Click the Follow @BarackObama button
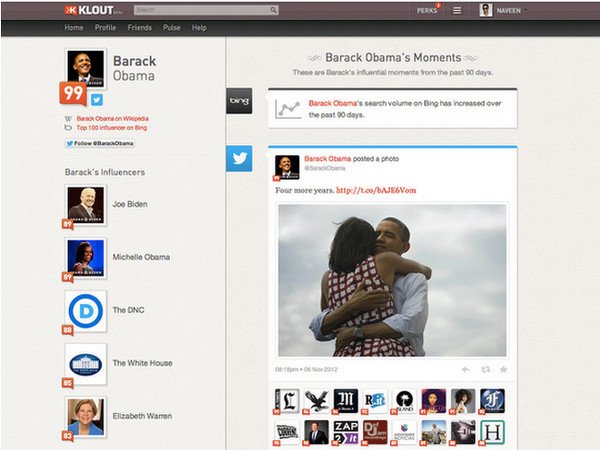The height and width of the screenshot is (450, 600). tap(99, 143)
